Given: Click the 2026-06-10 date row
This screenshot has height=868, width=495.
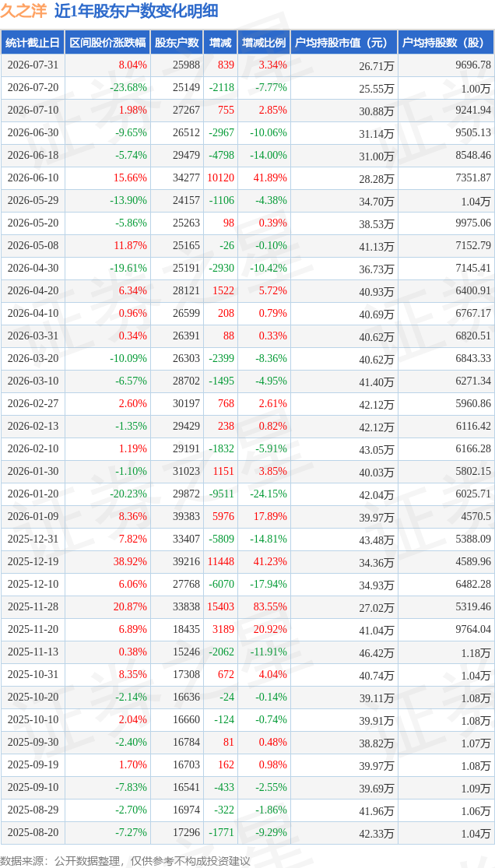Looking at the screenshot, I should pos(247,178).
